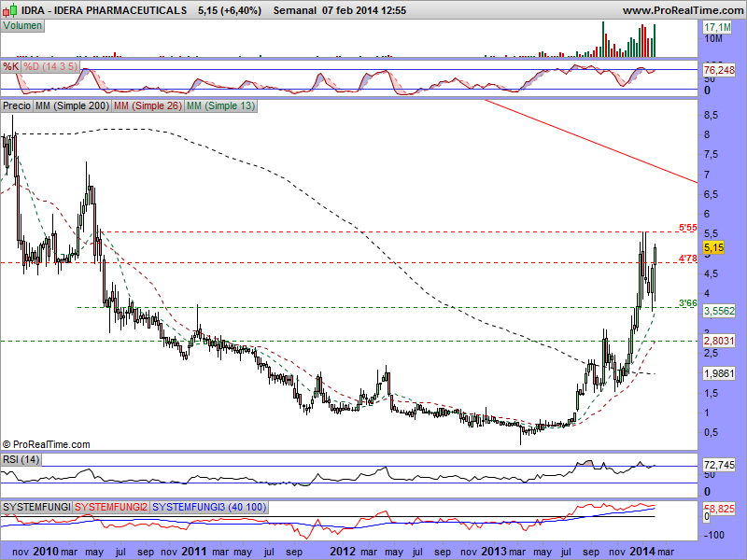
Task: Click the 76,248 stochastic value tag
Action: click(x=719, y=71)
